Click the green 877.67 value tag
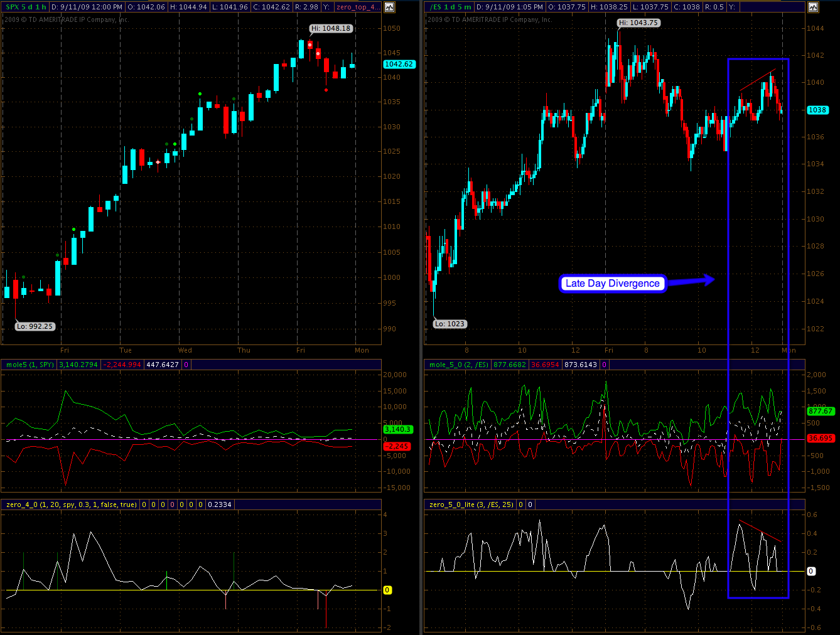The height and width of the screenshot is (635, 840). click(x=820, y=411)
